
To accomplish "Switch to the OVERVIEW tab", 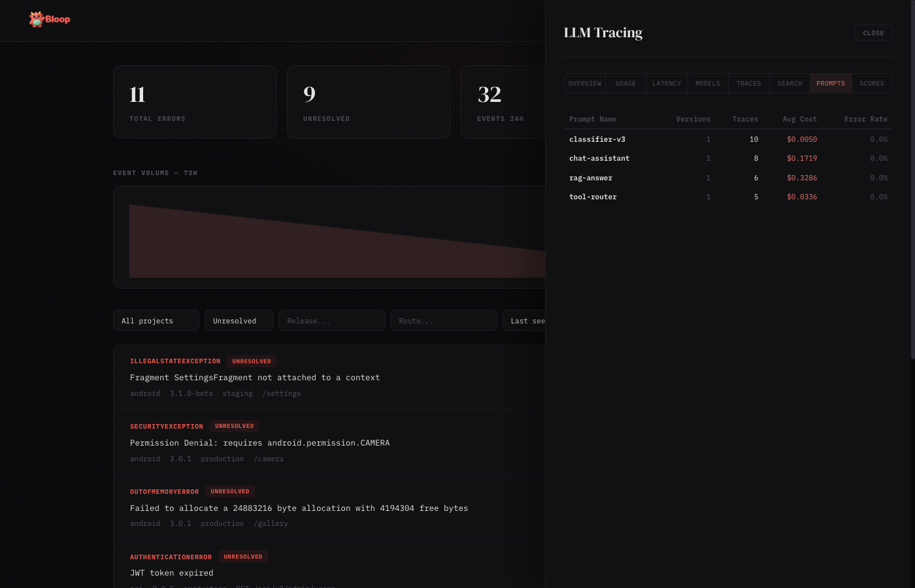I will point(584,83).
